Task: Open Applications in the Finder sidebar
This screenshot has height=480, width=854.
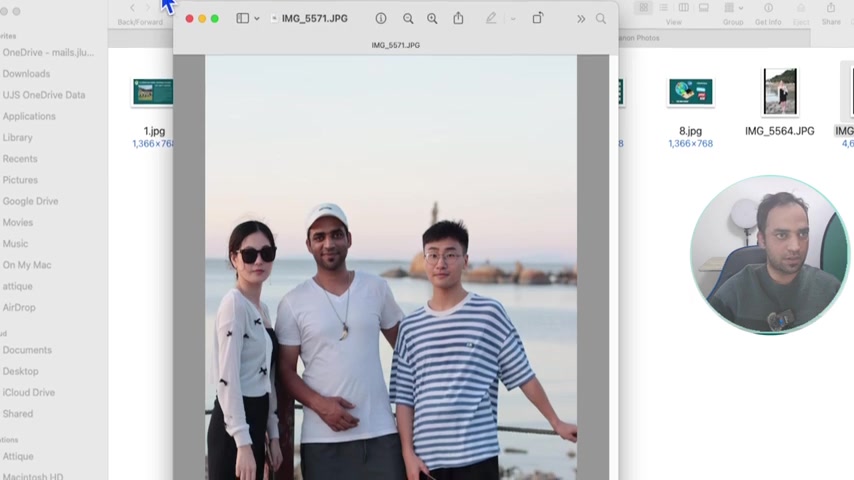Action: pyautogui.click(x=29, y=116)
